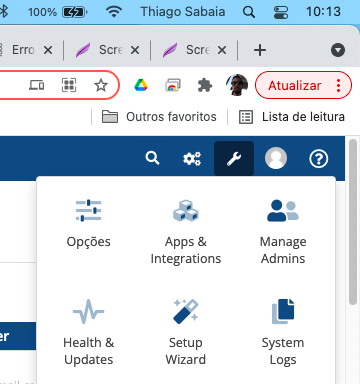Click Thiago Sabaia user menu
360x384 pixels.
coord(183,12)
